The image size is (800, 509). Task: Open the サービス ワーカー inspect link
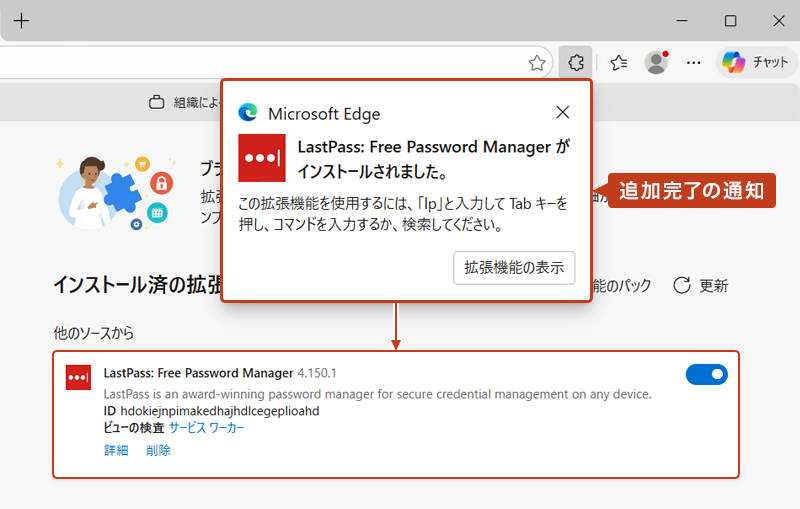[x=207, y=427]
